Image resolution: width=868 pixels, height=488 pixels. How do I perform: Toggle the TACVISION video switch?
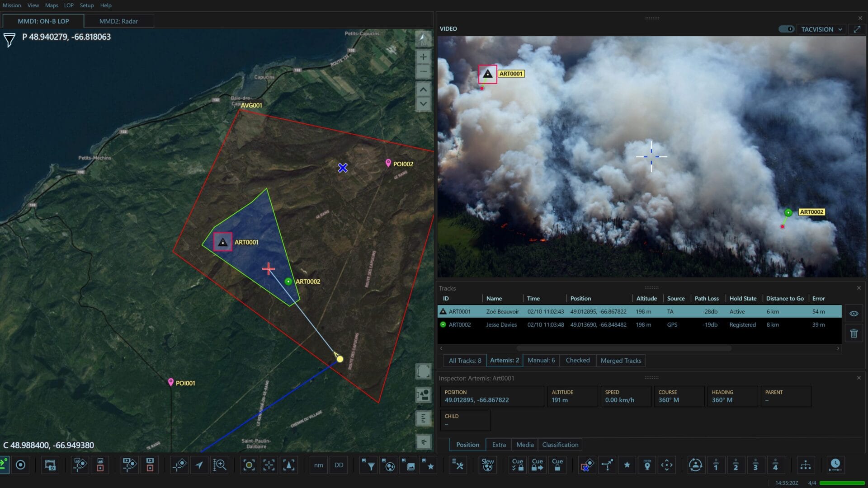pyautogui.click(x=786, y=29)
